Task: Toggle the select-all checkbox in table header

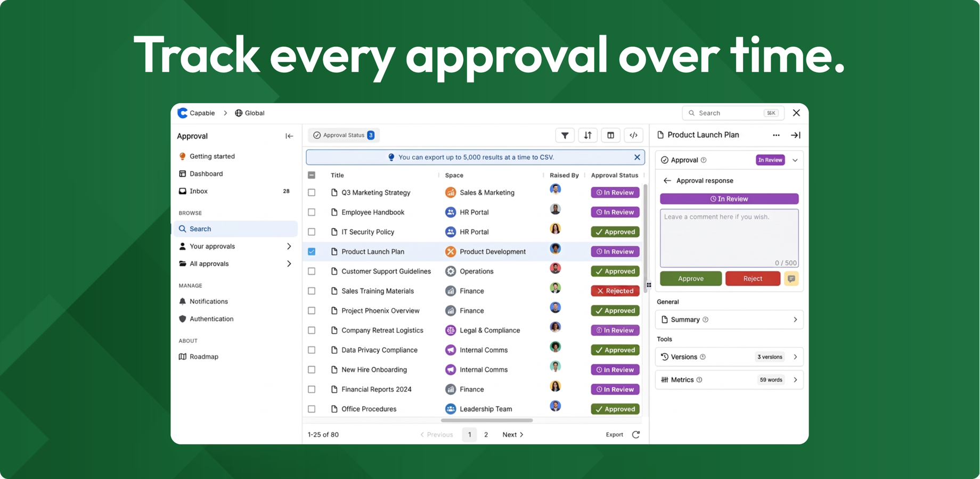Action: point(312,175)
